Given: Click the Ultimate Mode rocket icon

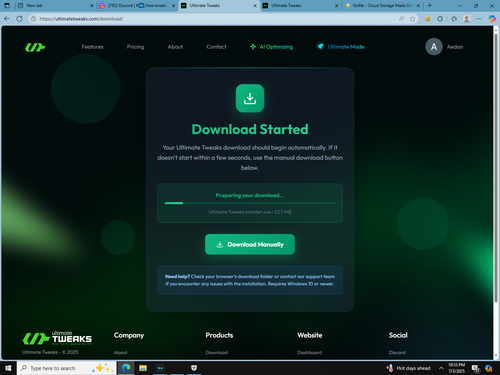Looking at the screenshot, I should coord(320,46).
